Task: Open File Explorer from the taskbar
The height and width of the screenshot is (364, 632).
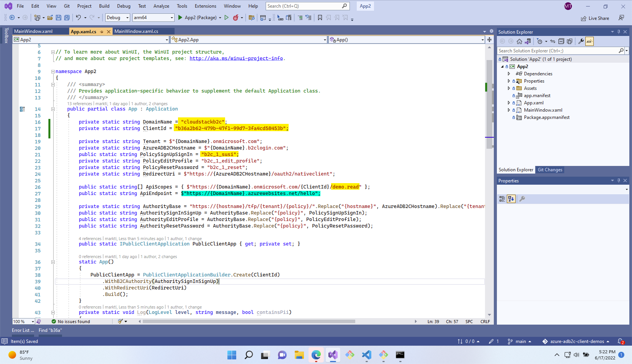Action: pyautogui.click(x=299, y=355)
